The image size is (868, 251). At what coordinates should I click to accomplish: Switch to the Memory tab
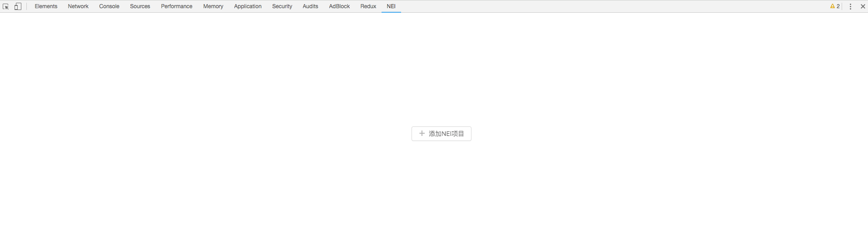click(x=213, y=6)
